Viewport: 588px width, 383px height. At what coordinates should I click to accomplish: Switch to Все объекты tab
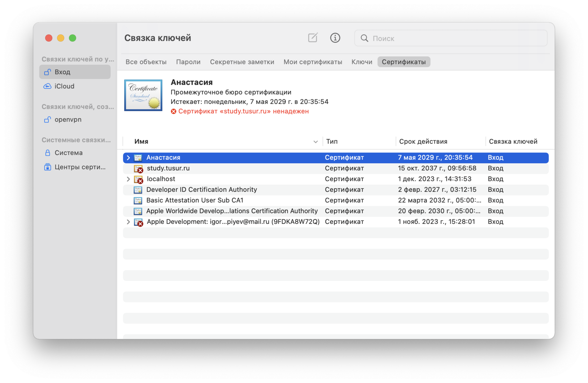coord(146,62)
